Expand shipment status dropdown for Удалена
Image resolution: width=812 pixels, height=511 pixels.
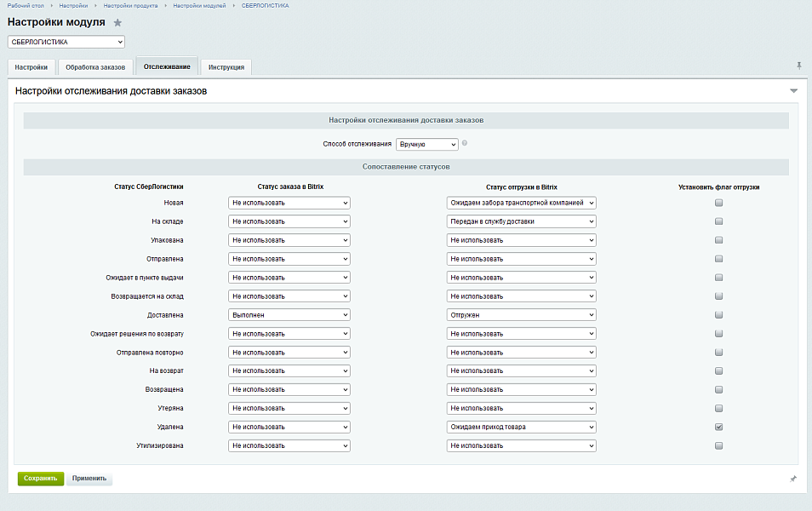tap(521, 427)
